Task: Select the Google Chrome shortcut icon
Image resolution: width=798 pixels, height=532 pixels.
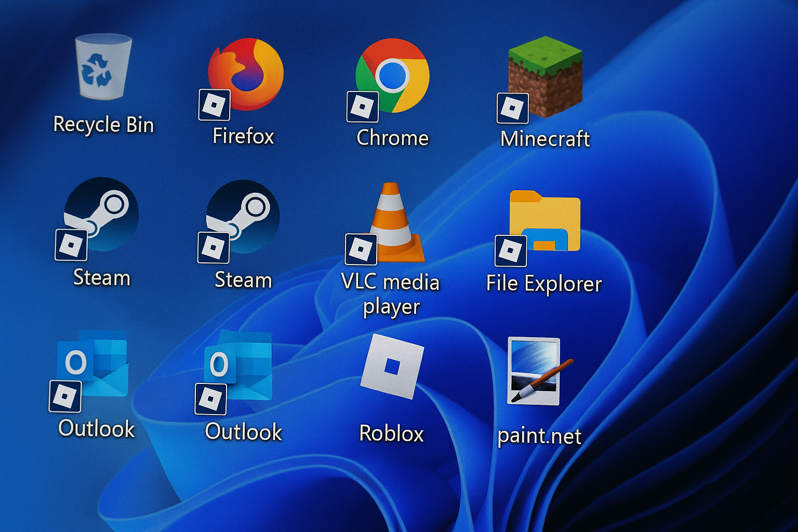Action: (392, 75)
